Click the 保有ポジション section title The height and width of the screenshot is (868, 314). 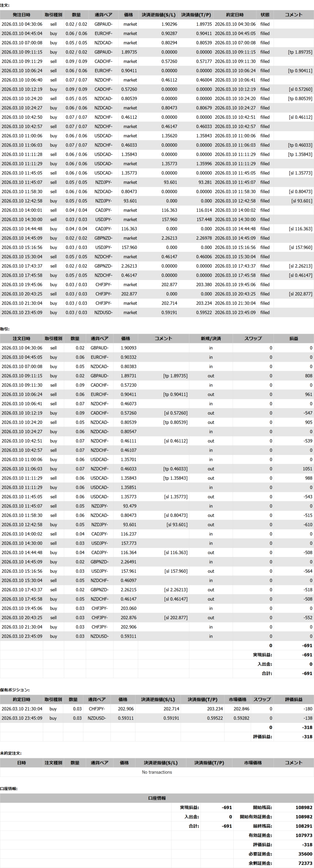[15, 690]
